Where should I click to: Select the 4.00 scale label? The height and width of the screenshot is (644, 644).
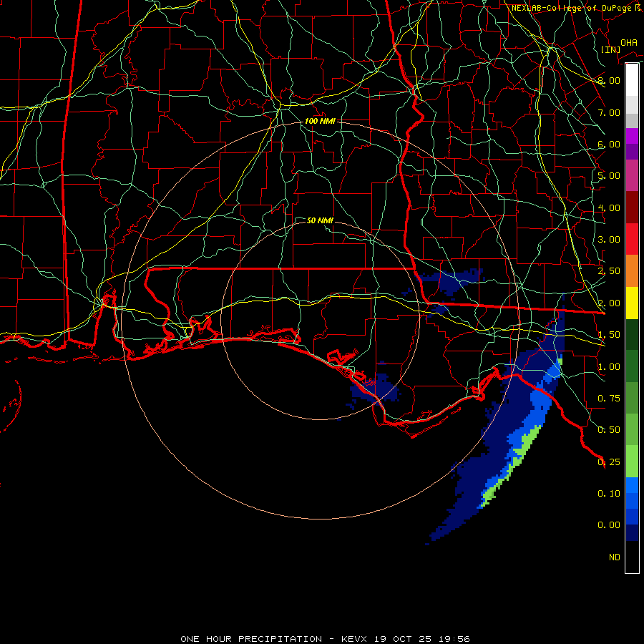point(609,208)
